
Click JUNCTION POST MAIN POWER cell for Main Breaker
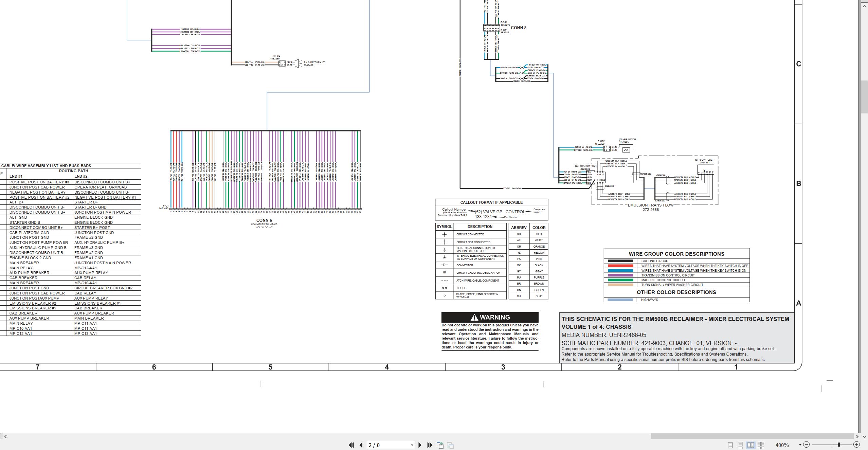106,263
